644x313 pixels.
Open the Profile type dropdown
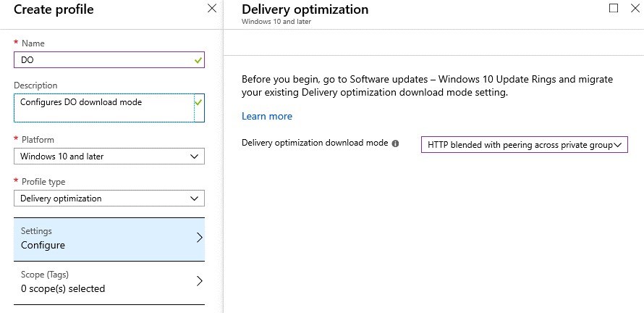pos(109,199)
